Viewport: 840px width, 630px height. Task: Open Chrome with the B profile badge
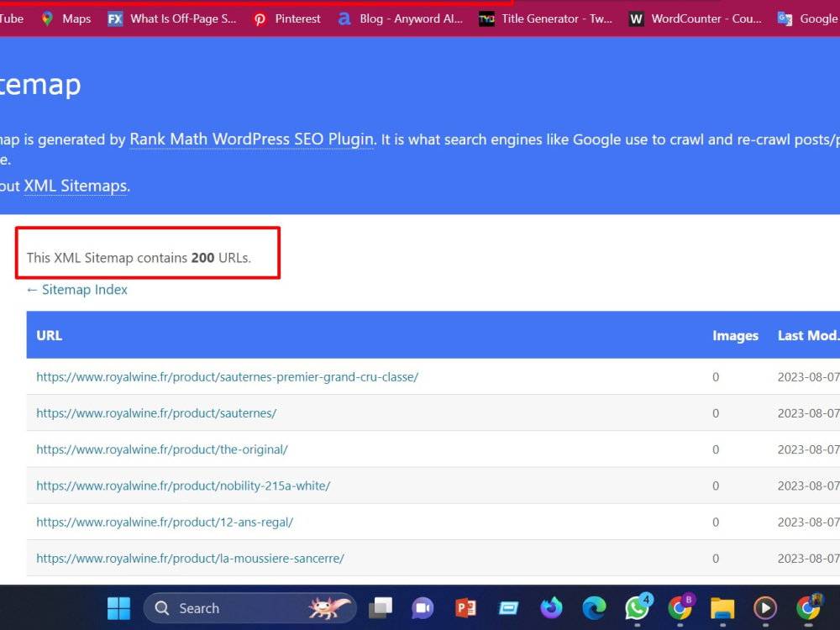click(x=680, y=607)
